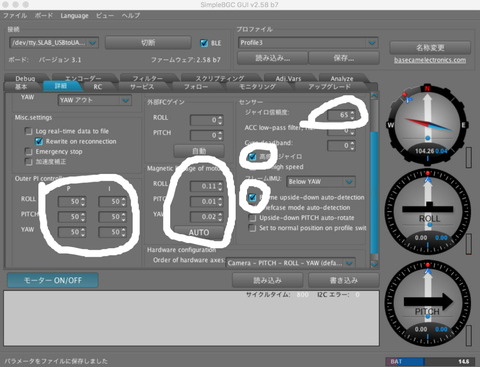Viewport: 480px width, 367px height.
Task: Switch to the フォロー tab
Action: (x=196, y=87)
